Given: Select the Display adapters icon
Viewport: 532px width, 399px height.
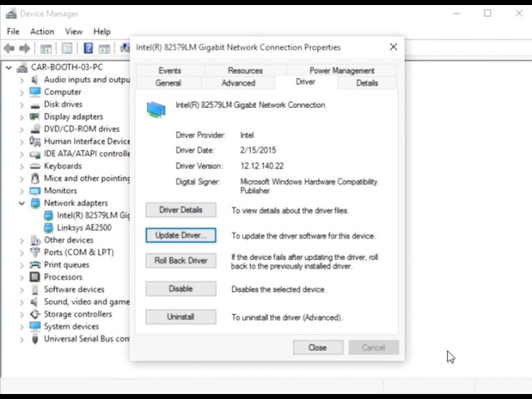Looking at the screenshot, I should tap(35, 116).
